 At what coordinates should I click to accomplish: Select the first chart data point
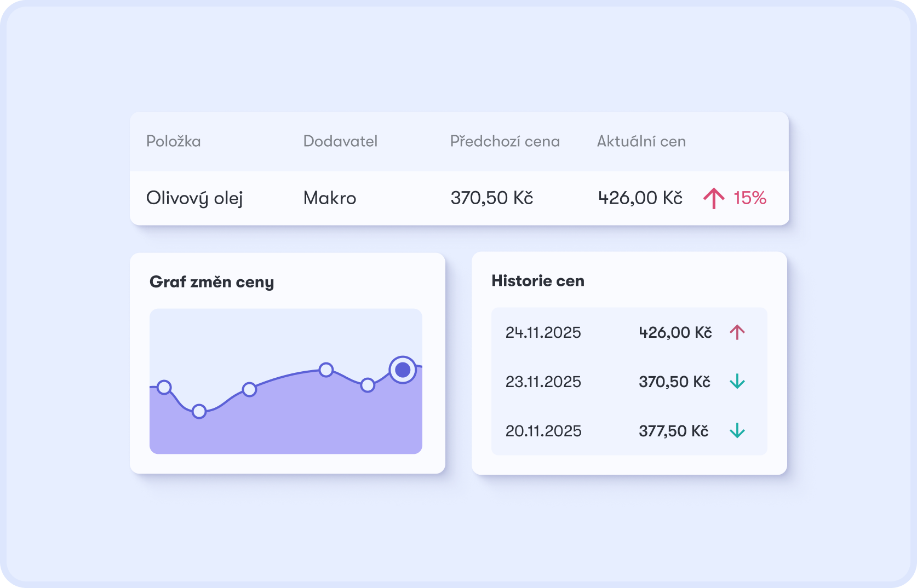(x=164, y=388)
